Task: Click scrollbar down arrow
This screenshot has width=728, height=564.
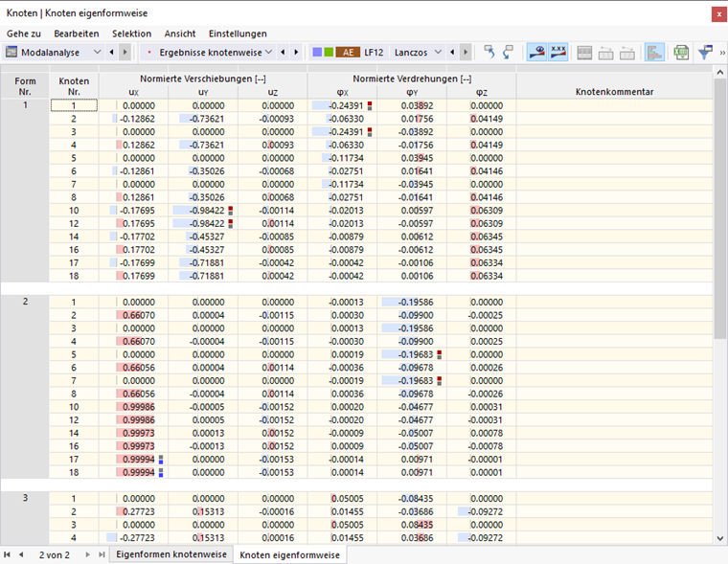Action: 719,538
